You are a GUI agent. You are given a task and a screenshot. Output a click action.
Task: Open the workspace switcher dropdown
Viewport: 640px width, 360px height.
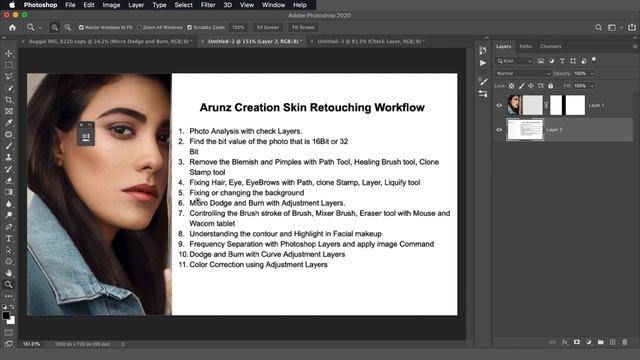coord(614,27)
